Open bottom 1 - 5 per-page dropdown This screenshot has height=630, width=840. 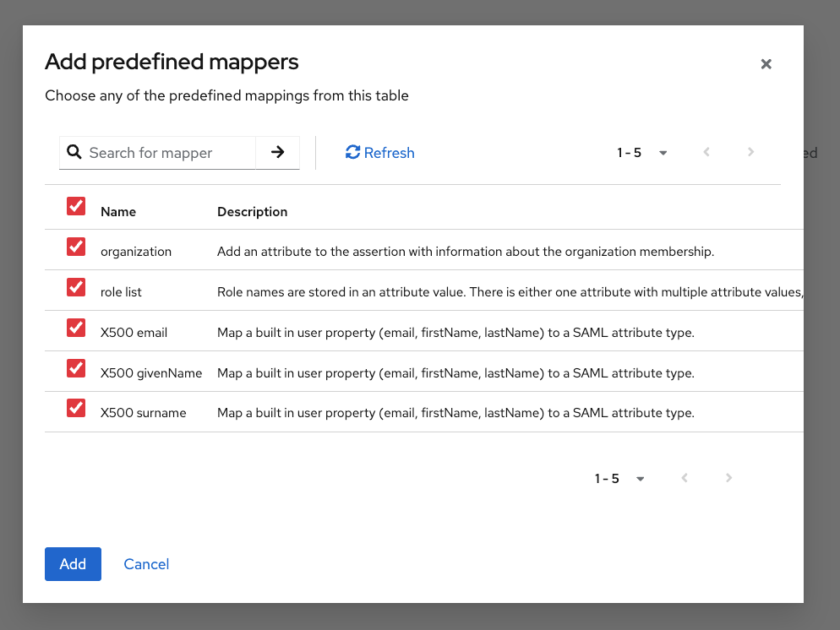point(620,479)
